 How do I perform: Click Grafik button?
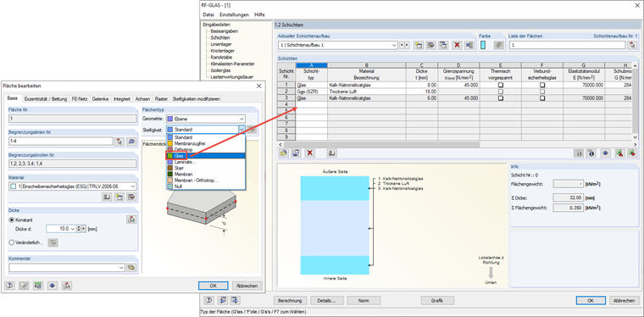[x=437, y=301]
